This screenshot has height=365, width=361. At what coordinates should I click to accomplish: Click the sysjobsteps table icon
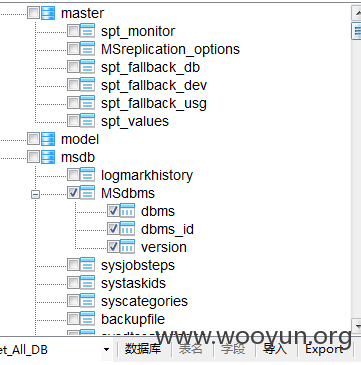pos(88,265)
